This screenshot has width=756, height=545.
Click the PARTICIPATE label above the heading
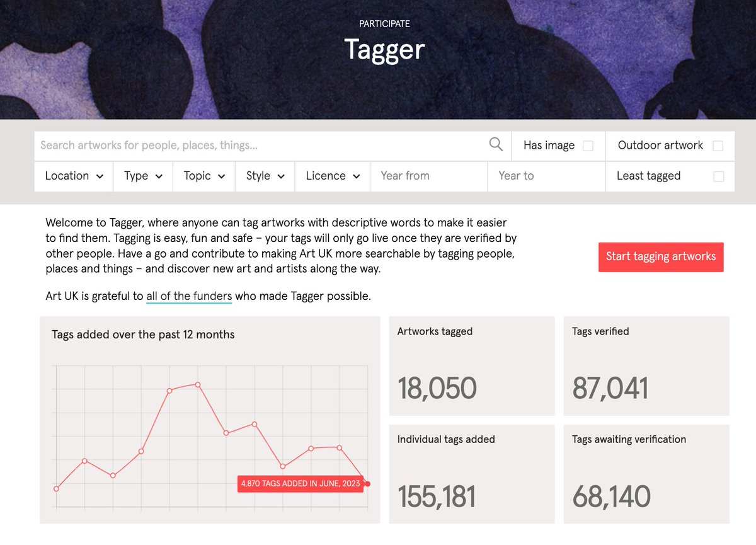[x=384, y=24]
